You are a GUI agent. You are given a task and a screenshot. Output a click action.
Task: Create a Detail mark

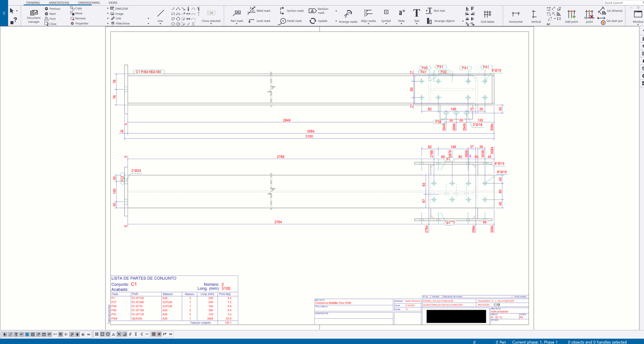290,21
